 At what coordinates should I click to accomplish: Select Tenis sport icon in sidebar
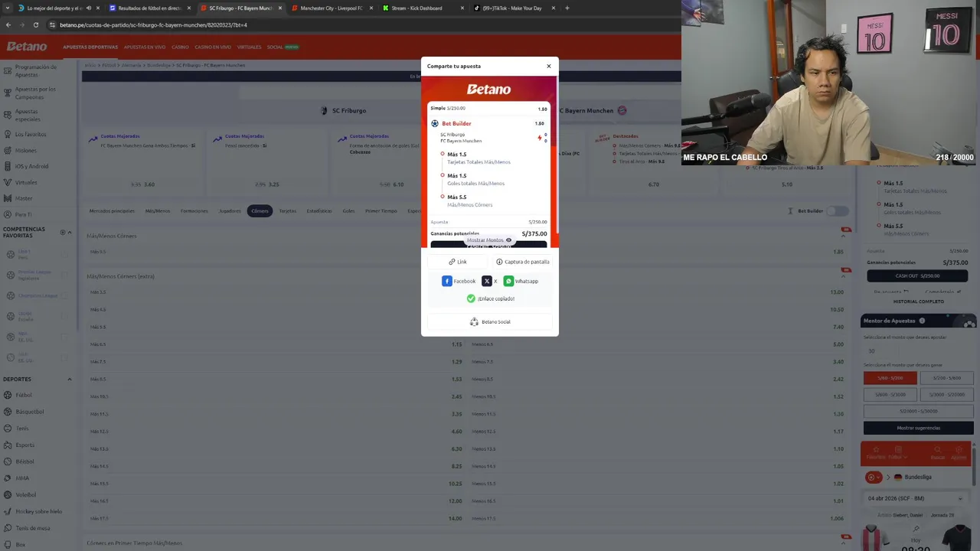(x=8, y=429)
